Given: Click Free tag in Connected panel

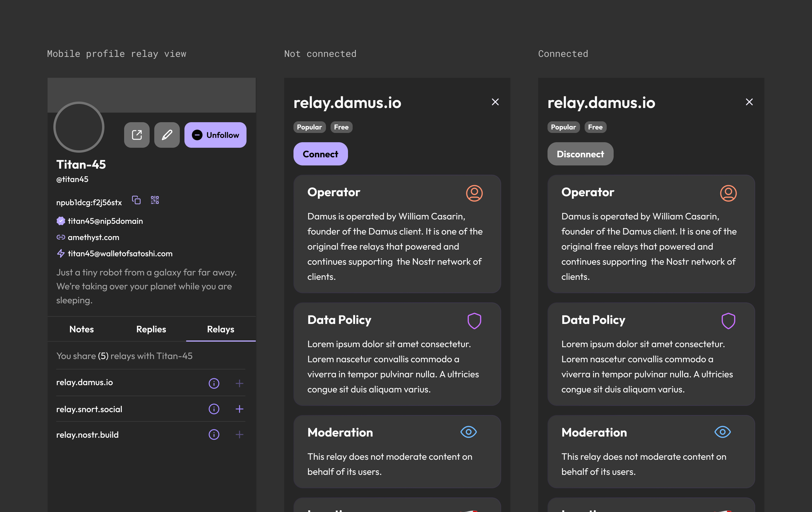Looking at the screenshot, I should [x=595, y=127].
